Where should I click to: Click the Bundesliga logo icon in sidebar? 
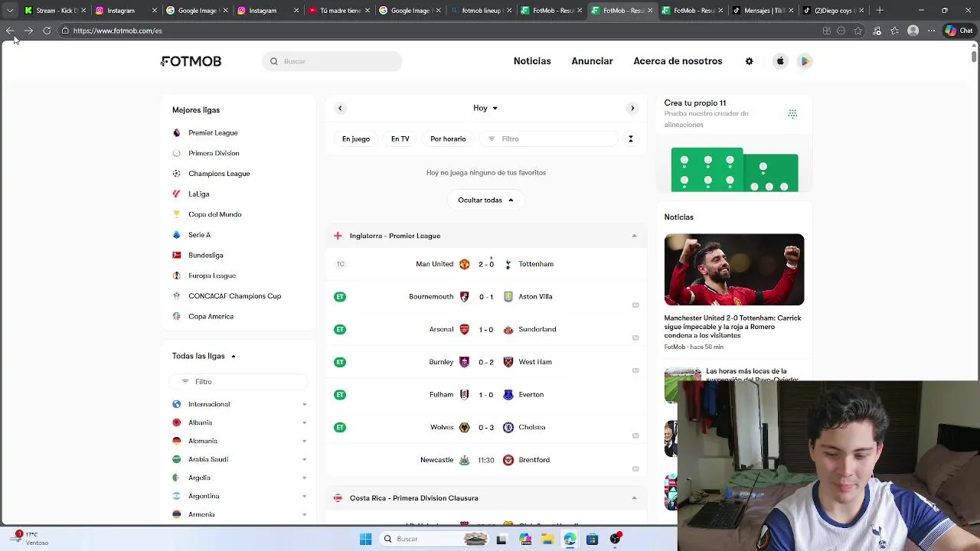pos(177,255)
